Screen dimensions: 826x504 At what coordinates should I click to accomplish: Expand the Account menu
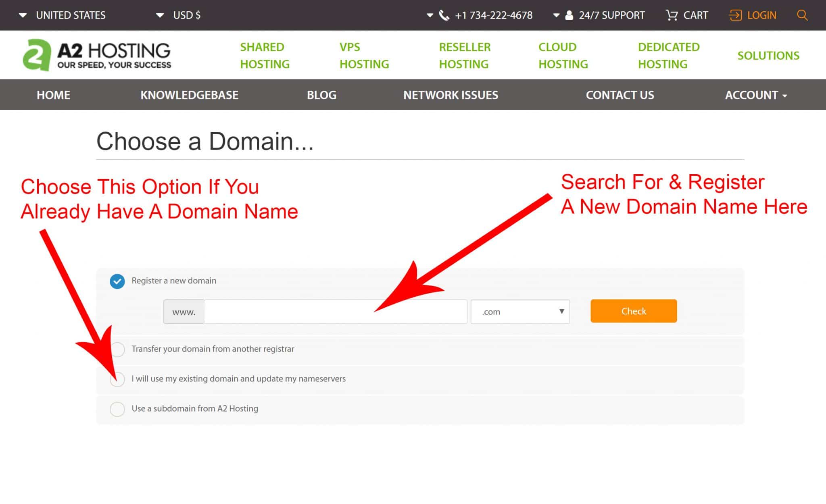756,95
